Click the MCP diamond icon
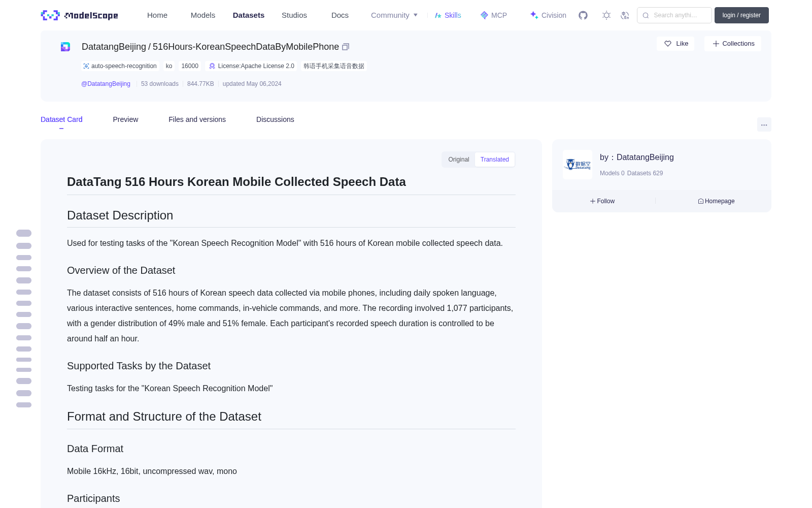Screen dimensions: 812x508 pos(484,15)
